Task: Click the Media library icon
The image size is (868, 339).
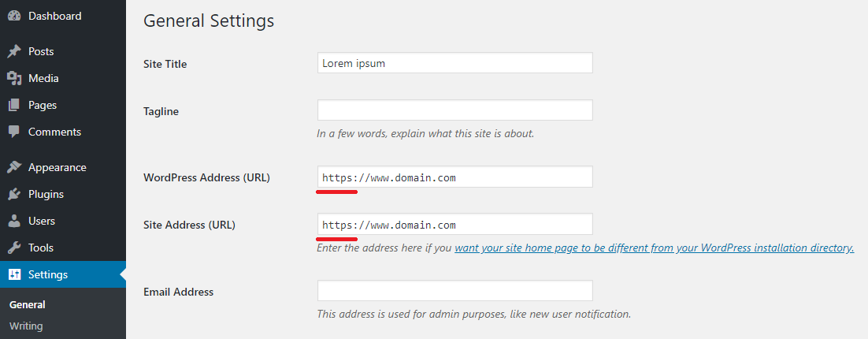Action: click(x=14, y=78)
